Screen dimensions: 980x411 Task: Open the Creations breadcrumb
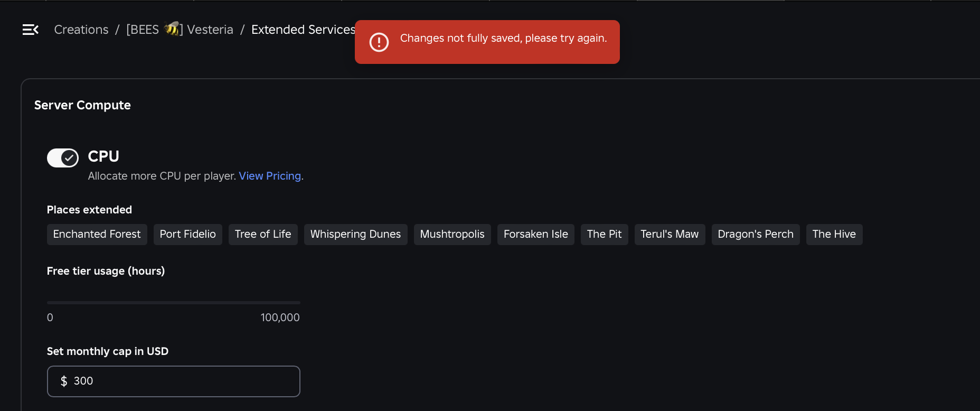(81, 30)
